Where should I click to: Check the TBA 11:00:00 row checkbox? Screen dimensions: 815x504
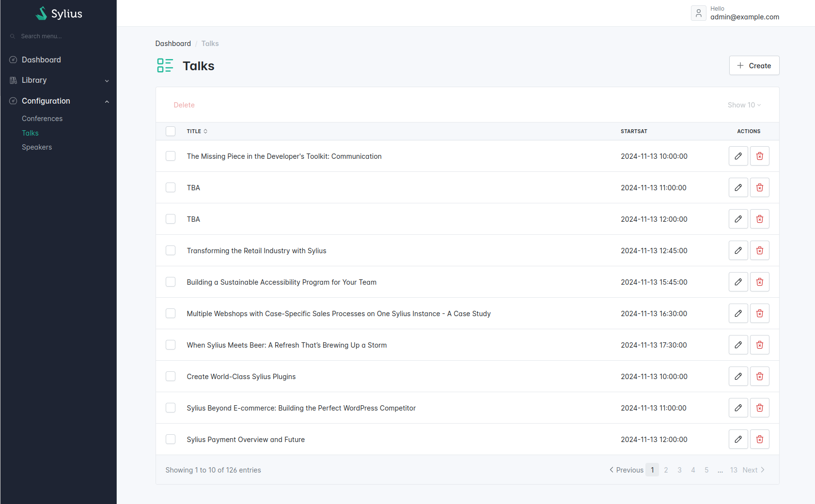[171, 187]
